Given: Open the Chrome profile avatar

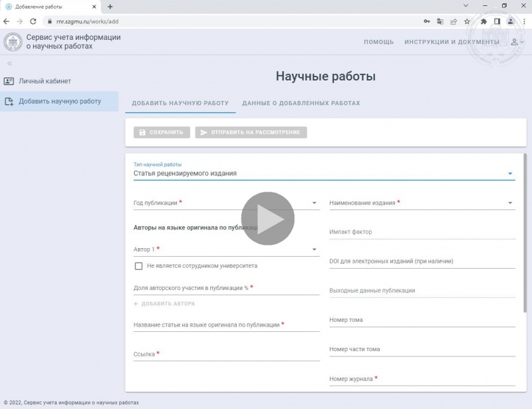Looking at the screenshot, I should 510,21.
